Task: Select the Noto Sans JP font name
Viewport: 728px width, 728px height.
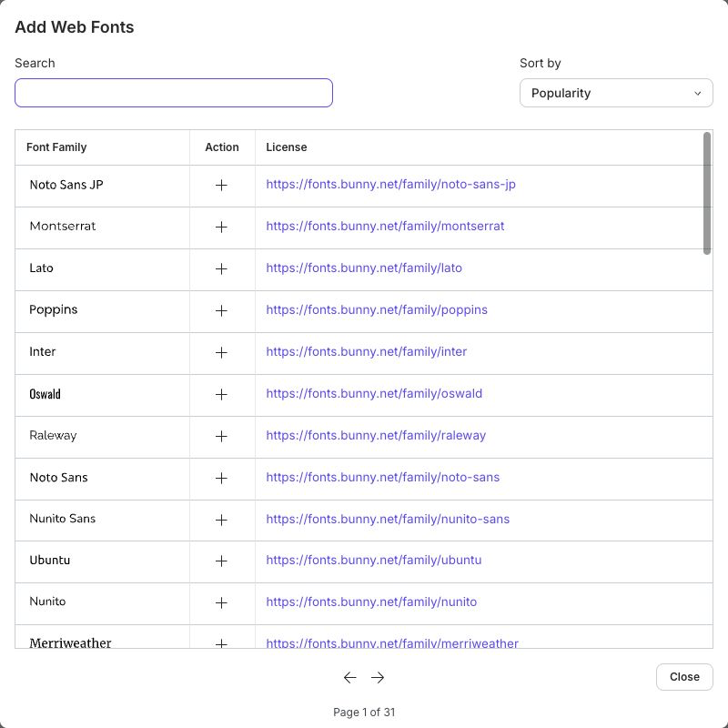Action: tap(66, 185)
